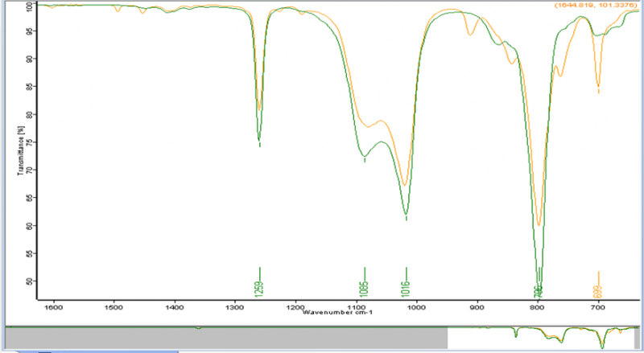Click the 90 tick on the transmittance axis
This screenshot has width=644, height=353.
pos(29,59)
